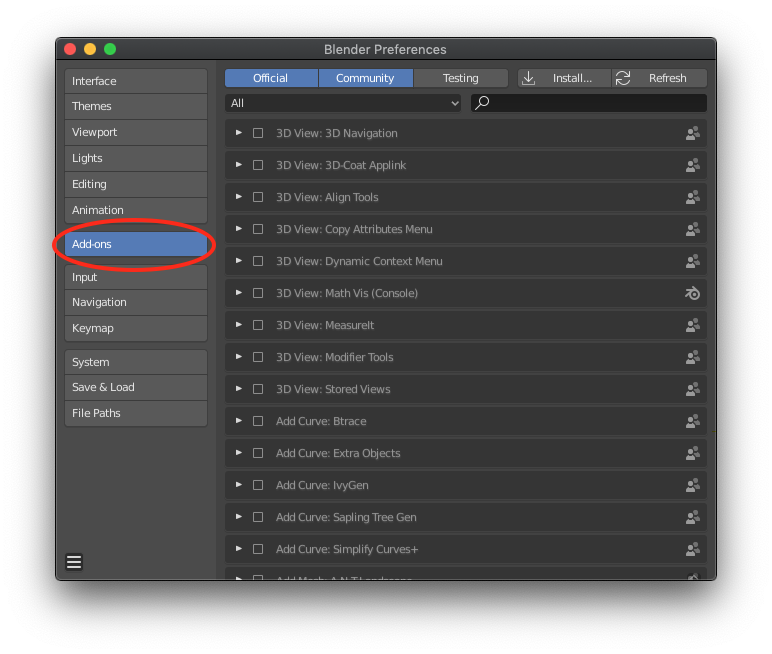Expand the Simplify Curves+ details
The image size is (772, 654).
pos(239,549)
